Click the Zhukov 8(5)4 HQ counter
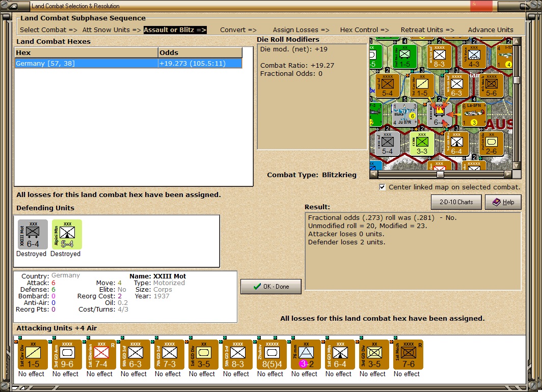 click(x=272, y=354)
